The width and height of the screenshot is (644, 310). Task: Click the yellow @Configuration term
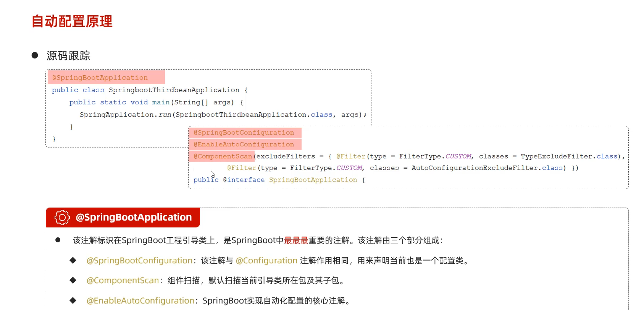266,261
